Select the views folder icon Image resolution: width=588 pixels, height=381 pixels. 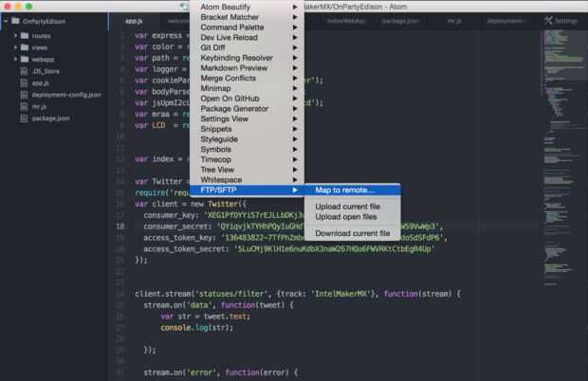[x=25, y=47]
